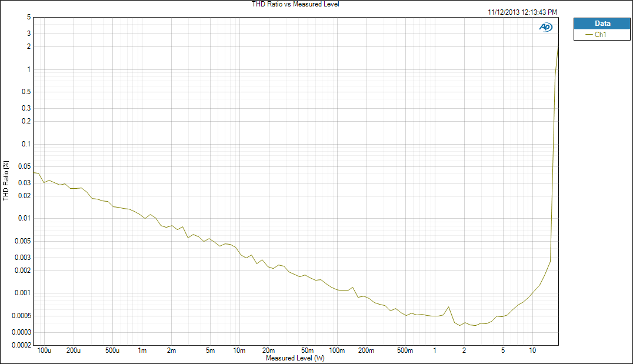
Task: Click the 5m tick label on X axis
Action: [x=211, y=350]
